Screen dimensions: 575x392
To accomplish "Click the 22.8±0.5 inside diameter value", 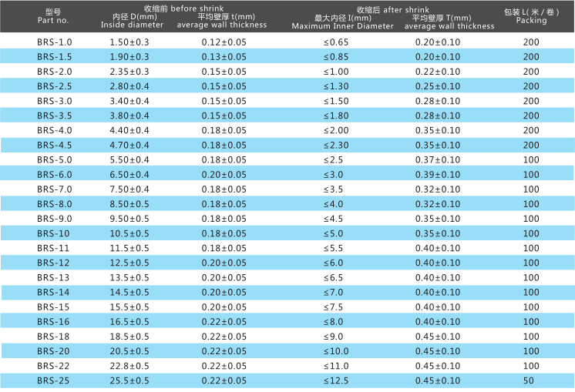I will pos(129,366).
